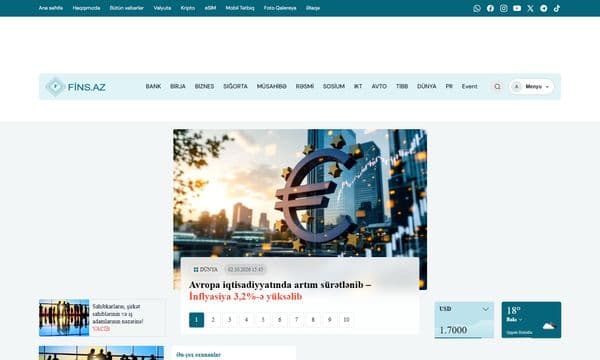Show slide 7 in carousel
600x360 pixels.
pyautogui.click(x=296, y=320)
